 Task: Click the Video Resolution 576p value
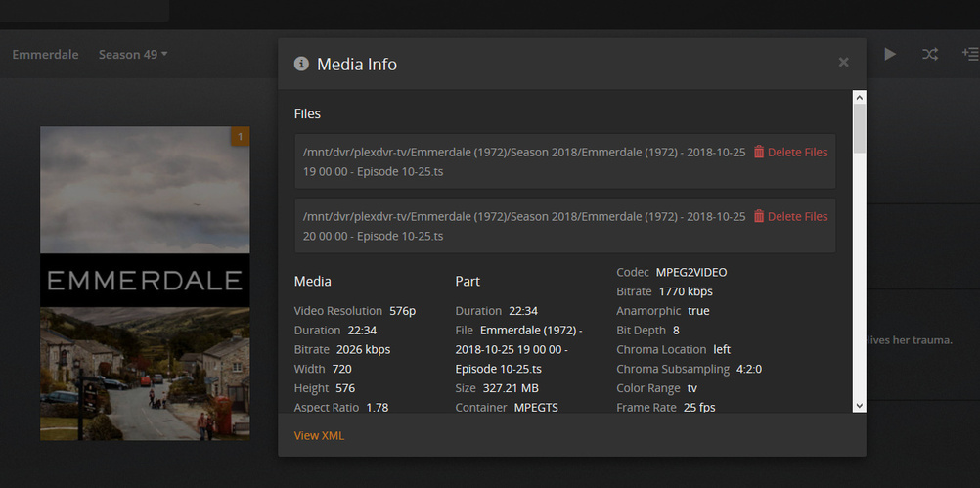pos(403,311)
